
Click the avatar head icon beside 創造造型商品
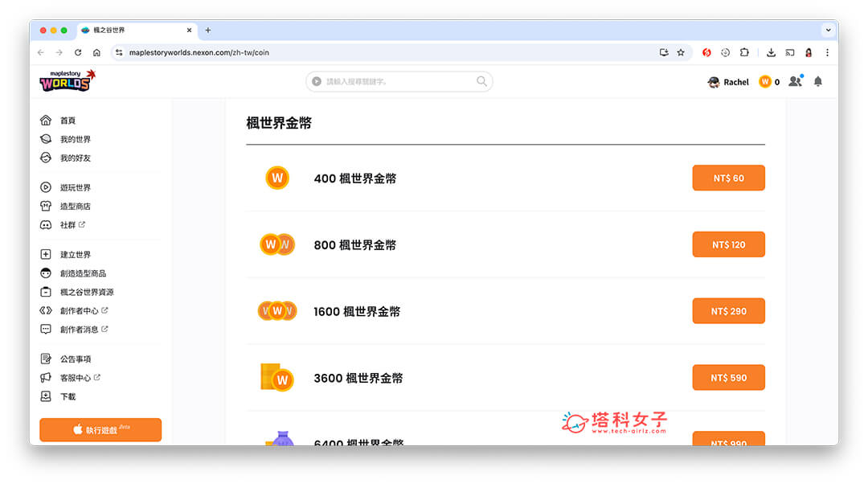pyautogui.click(x=46, y=273)
